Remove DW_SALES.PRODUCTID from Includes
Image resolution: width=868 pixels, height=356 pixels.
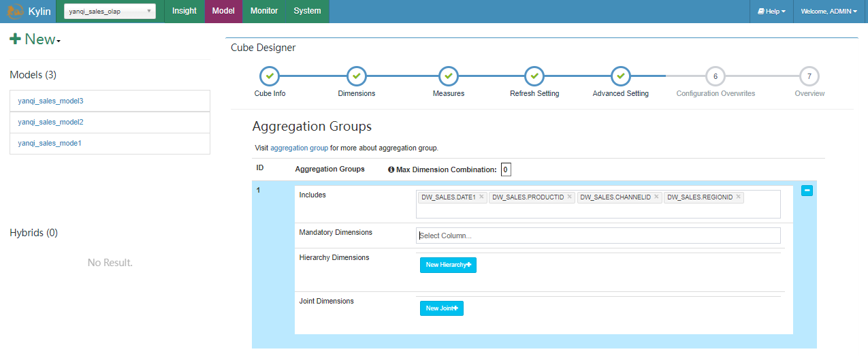(570, 197)
